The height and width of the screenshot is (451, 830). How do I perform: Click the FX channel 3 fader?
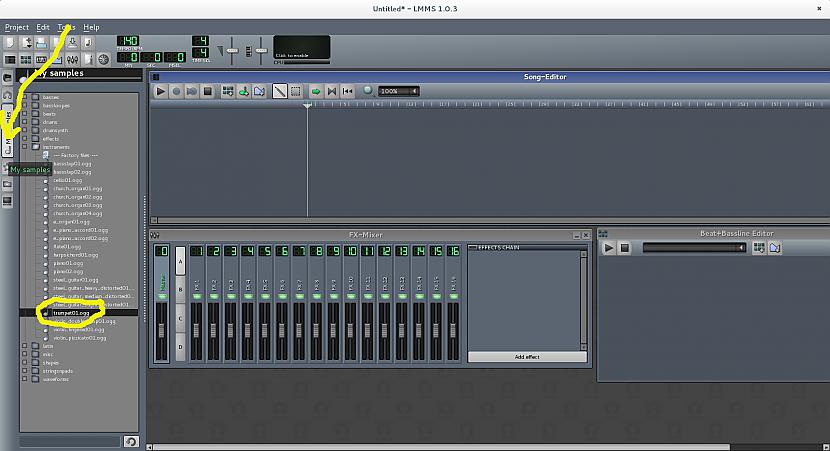pyautogui.click(x=231, y=331)
